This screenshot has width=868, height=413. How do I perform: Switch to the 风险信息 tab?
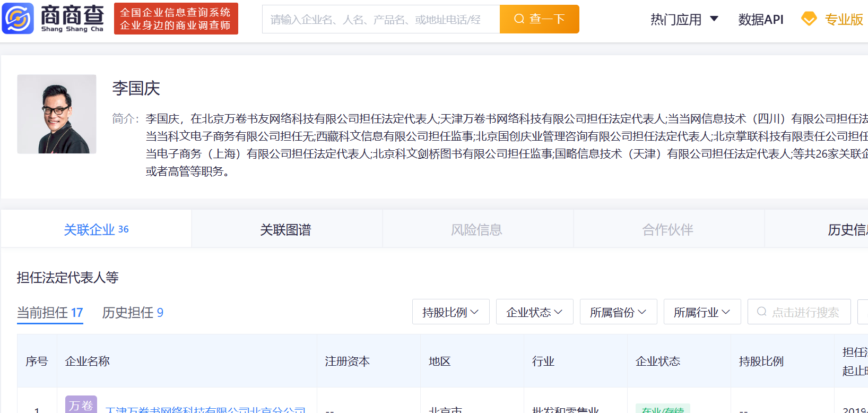pyautogui.click(x=477, y=229)
